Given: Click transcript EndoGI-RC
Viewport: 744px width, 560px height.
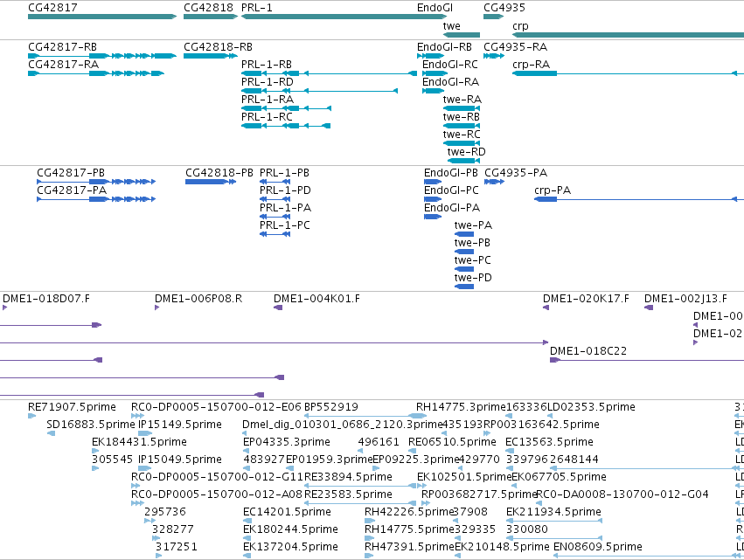Looking at the screenshot, I should click(435, 73).
